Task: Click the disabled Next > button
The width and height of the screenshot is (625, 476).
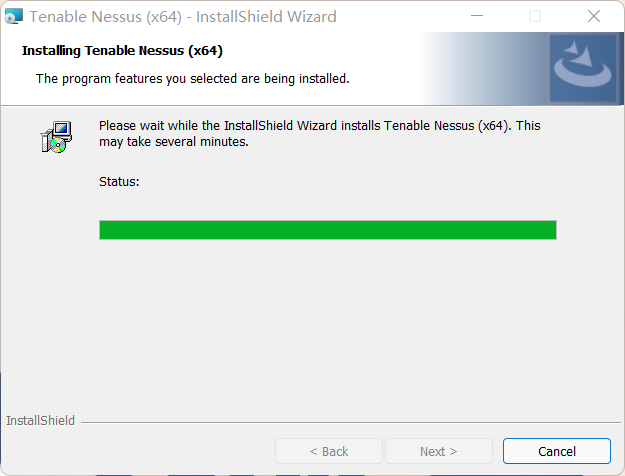Action: pyautogui.click(x=438, y=451)
